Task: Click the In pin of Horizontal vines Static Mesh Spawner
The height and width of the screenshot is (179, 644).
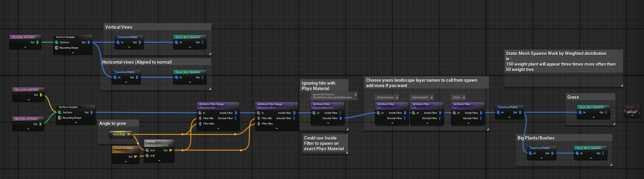Action: click(x=177, y=77)
